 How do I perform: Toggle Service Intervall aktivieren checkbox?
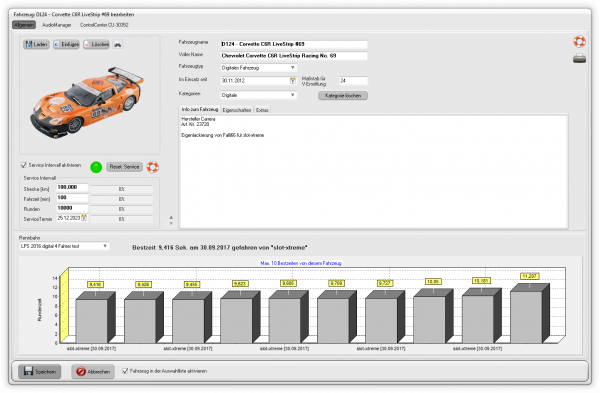[x=24, y=165]
